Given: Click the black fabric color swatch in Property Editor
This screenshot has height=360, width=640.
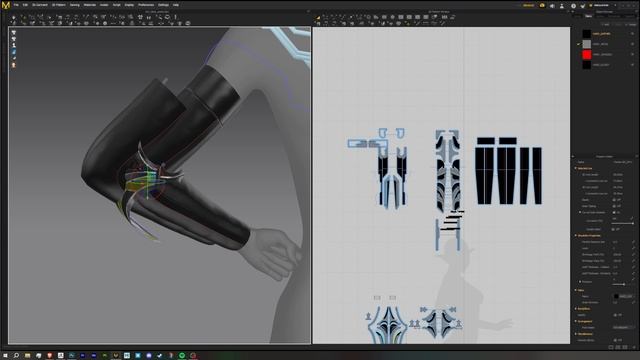Looking at the screenshot, I should coord(616,296).
